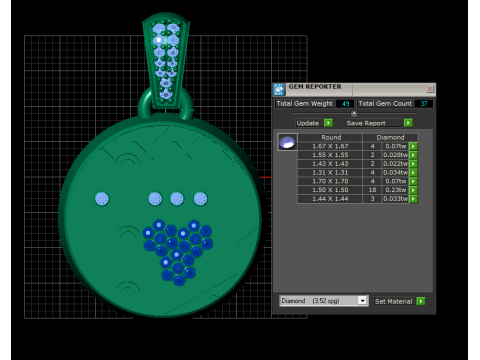Select the 1.67 X 1.67 size cell
The height and width of the screenshot is (360, 480).
(330, 146)
